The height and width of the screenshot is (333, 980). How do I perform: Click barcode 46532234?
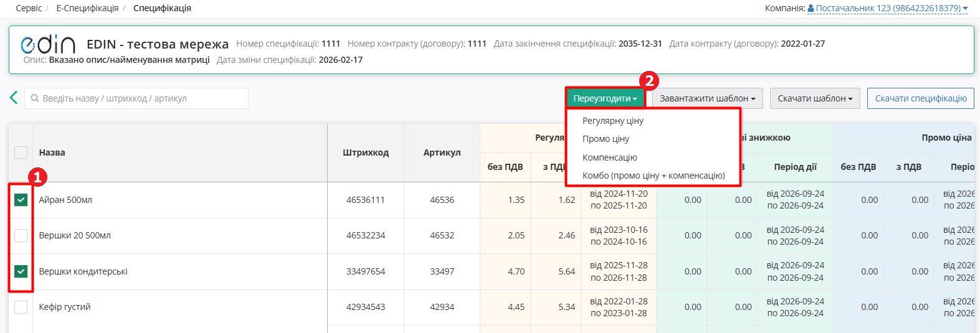pyautogui.click(x=366, y=235)
